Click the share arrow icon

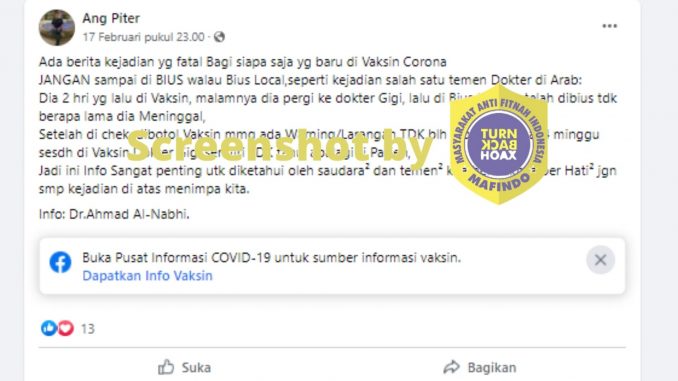pos(452,367)
